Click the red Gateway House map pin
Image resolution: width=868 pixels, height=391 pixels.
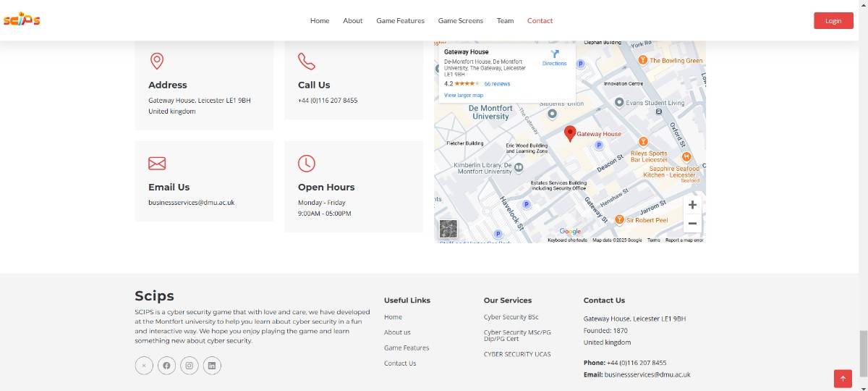[570, 133]
